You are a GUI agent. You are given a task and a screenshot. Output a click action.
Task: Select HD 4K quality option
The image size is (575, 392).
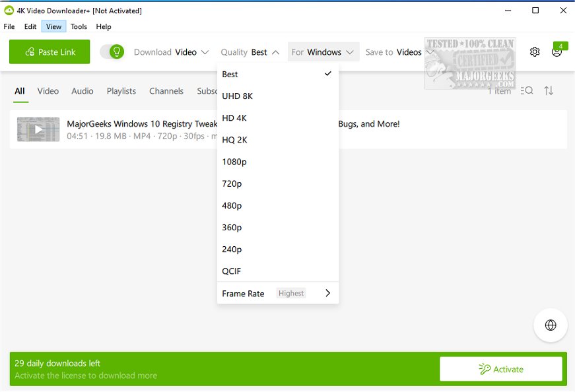(278, 118)
